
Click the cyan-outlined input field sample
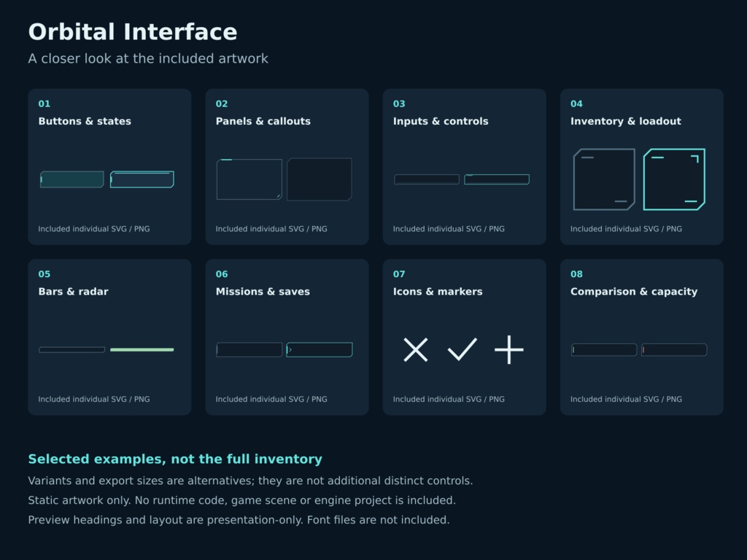click(x=497, y=179)
